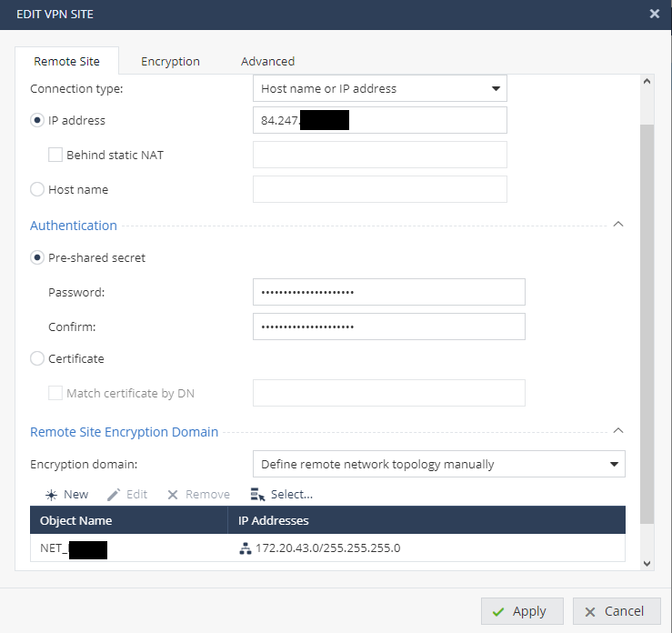Switch to the Encryption tab
Image resolution: width=672 pixels, height=633 pixels.
[x=170, y=61]
